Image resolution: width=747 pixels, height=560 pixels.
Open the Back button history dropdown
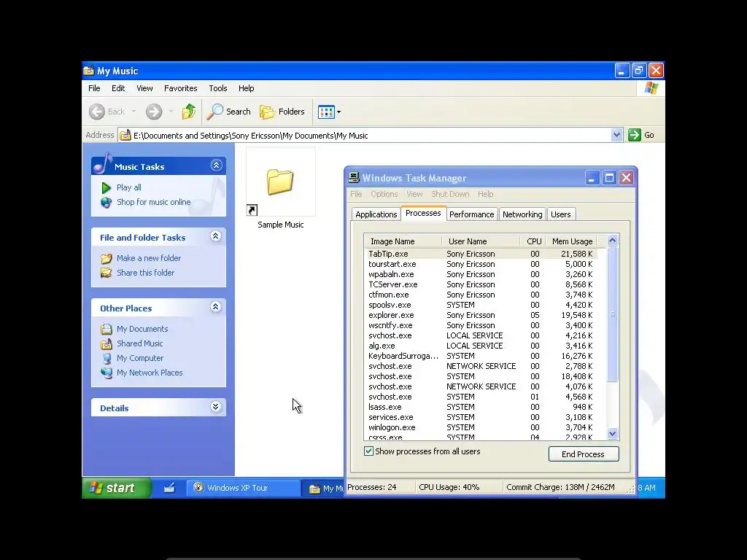(134, 112)
